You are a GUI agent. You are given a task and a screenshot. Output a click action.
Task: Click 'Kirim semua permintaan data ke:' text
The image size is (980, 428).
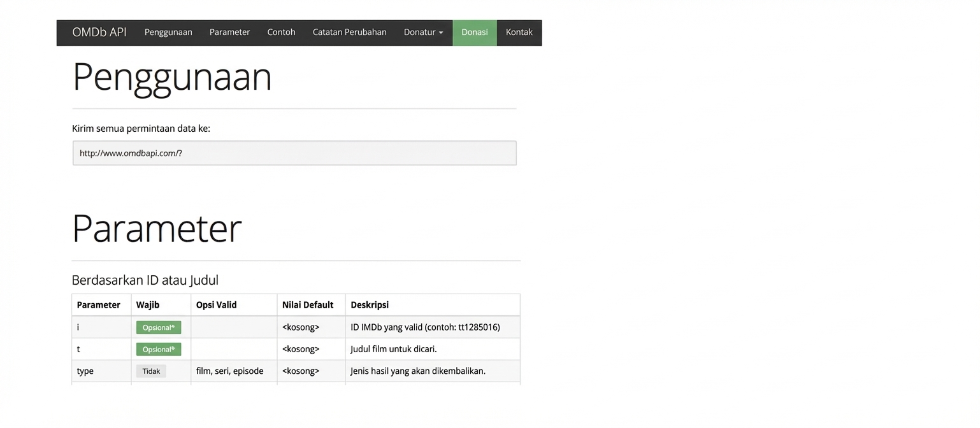141,129
